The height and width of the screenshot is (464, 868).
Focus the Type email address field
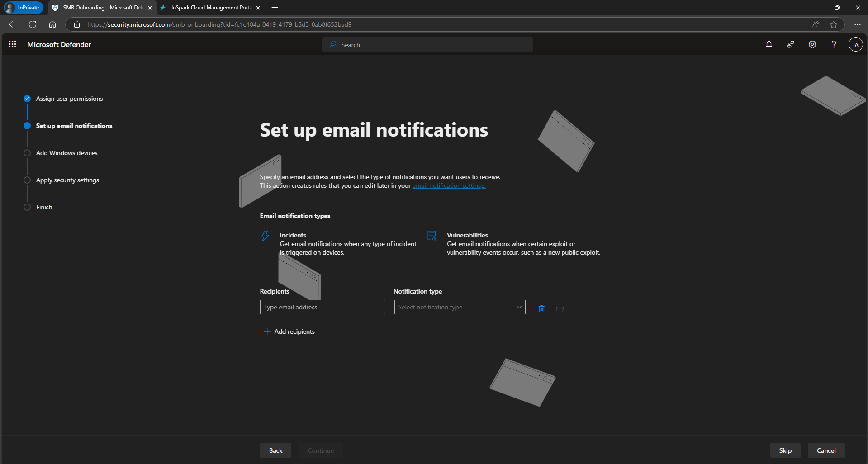pyautogui.click(x=323, y=307)
